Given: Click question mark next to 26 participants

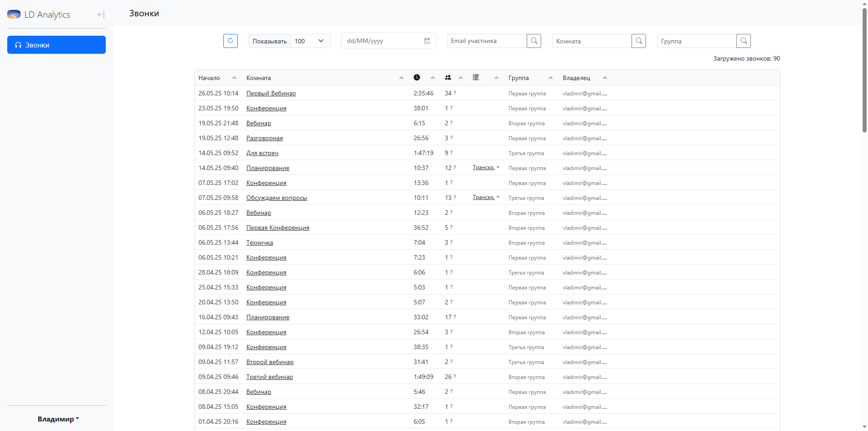Looking at the screenshot, I should [x=455, y=376].
